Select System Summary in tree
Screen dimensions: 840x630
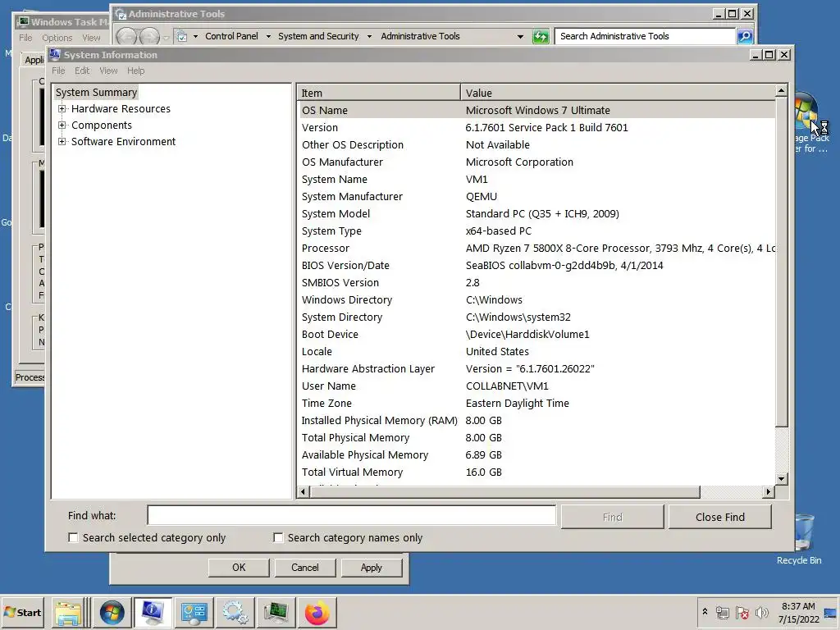pyautogui.click(x=97, y=92)
